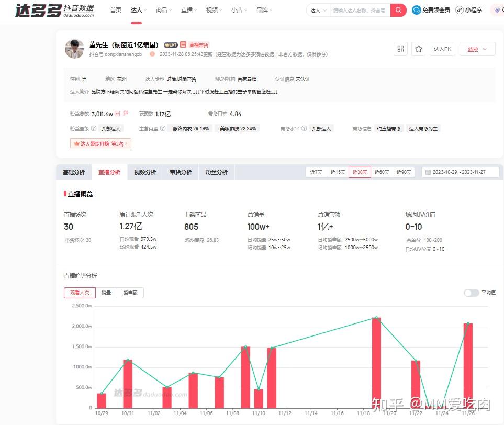Switch to the 带货分析 tab
This screenshot has width=504, height=425.
pos(181,172)
